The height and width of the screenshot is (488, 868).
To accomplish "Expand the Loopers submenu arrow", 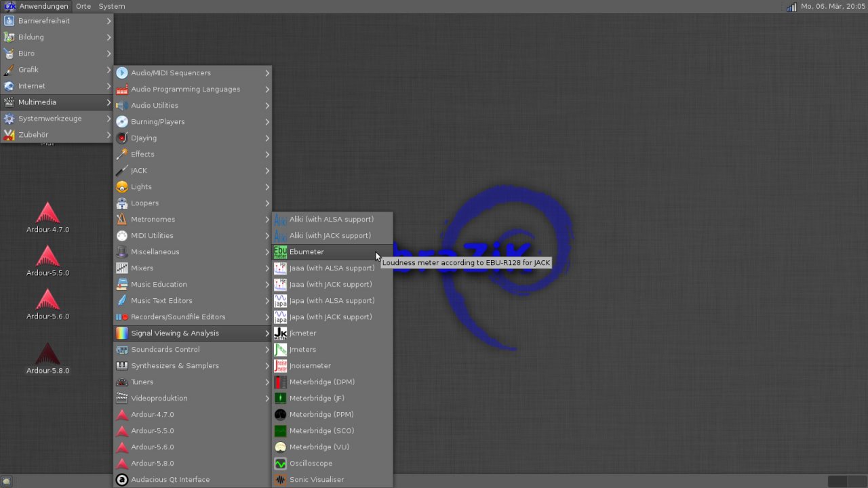I will point(267,203).
